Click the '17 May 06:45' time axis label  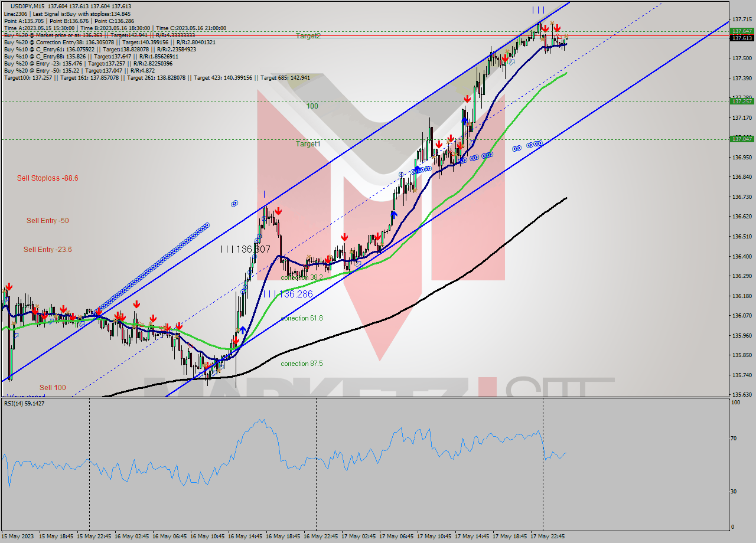(397, 537)
